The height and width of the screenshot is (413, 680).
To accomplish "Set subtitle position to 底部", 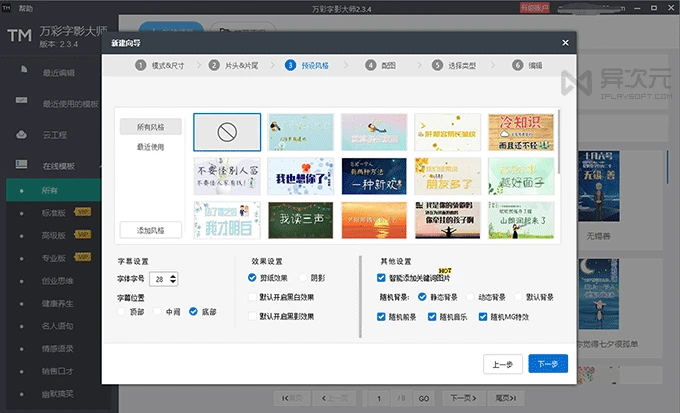I will pos(193,311).
